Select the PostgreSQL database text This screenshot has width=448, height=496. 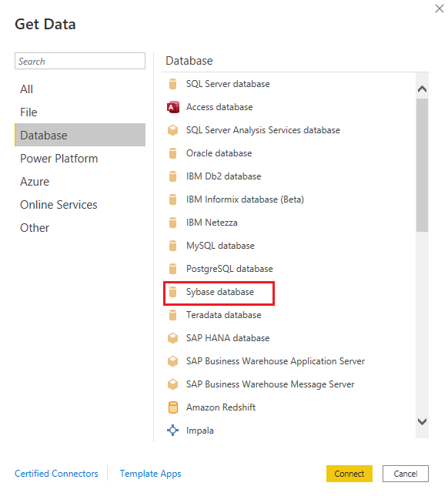click(229, 269)
